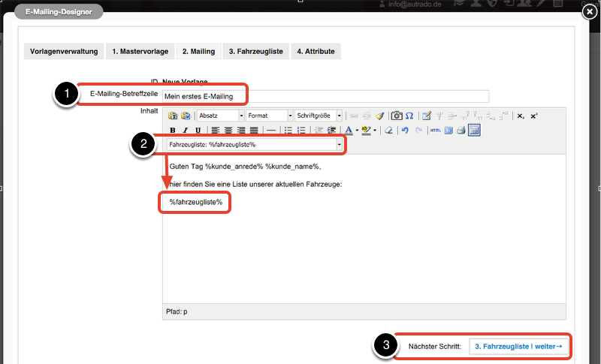Click the Redo arrow icon
Image resolution: width=601 pixels, height=364 pixels.
tap(418, 130)
